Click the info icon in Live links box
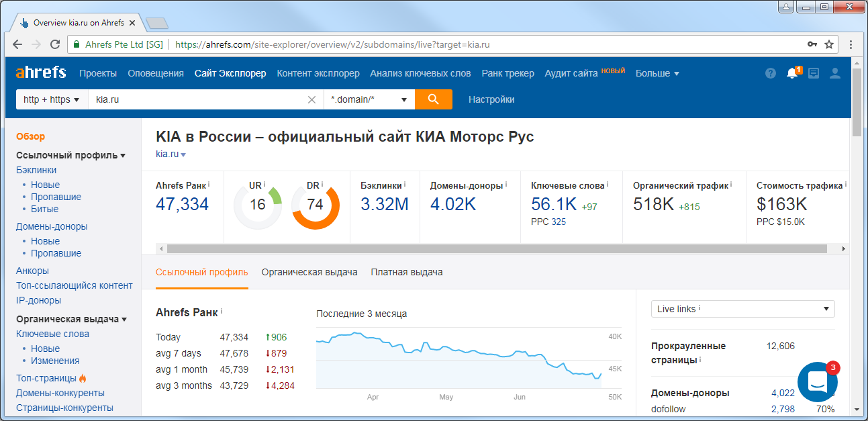Image resolution: width=868 pixels, height=421 pixels. [700, 308]
